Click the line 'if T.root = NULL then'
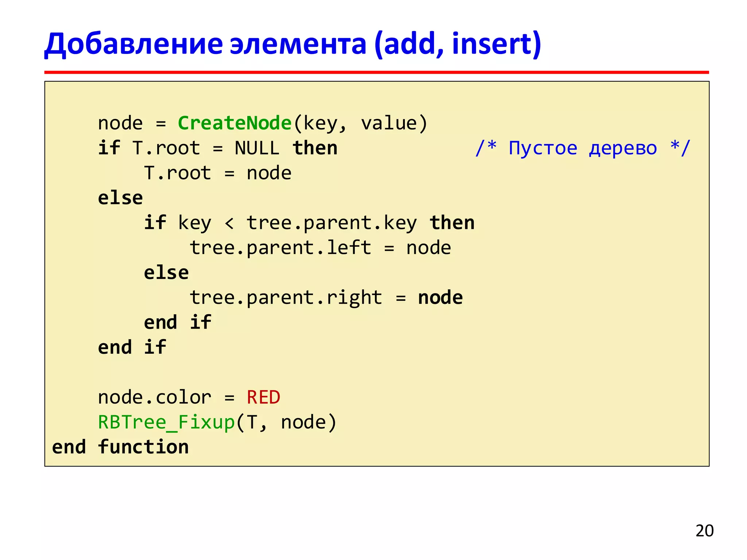 (218, 148)
